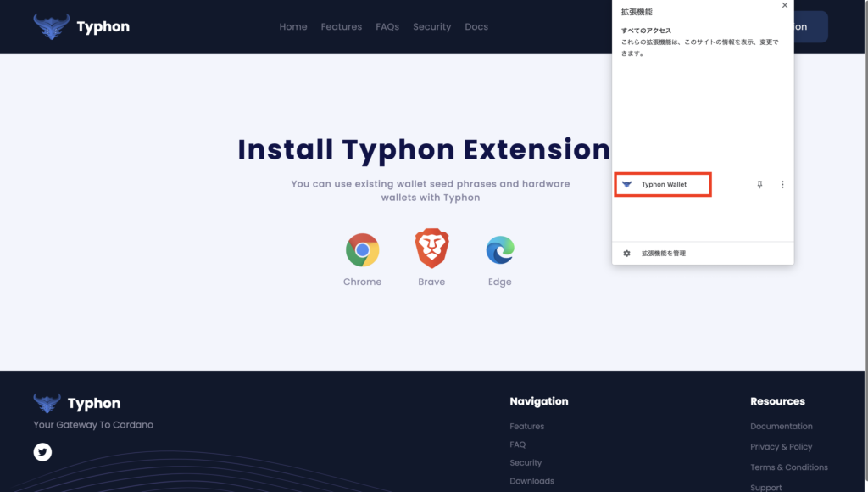Click Downloads link under Navigation
This screenshot has height=492, width=868.
click(531, 481)
